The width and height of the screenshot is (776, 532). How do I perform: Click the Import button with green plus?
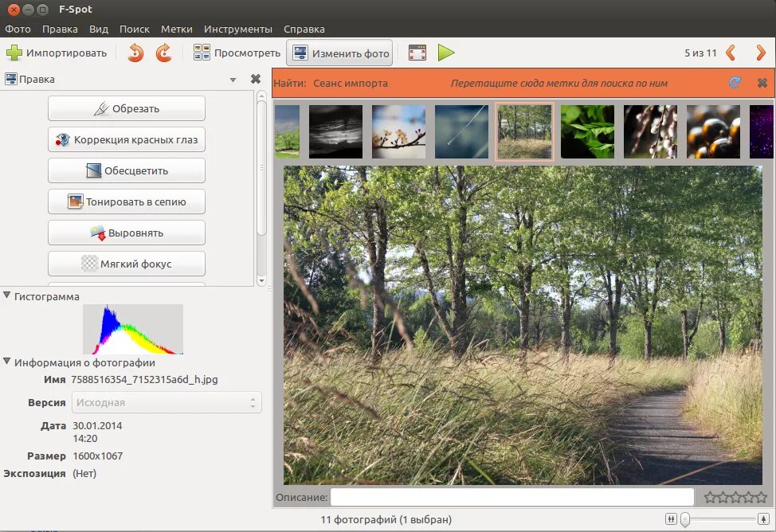pyautogui.click(x=56, y=53)
